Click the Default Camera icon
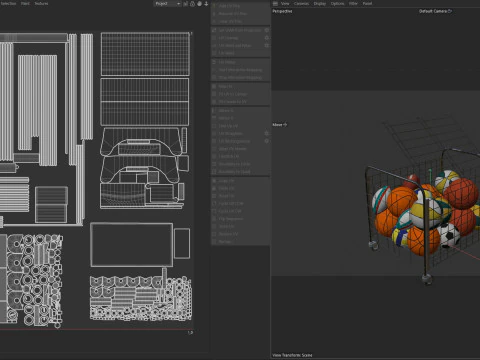The image size is (480, 360). click(x=450, y=11)
